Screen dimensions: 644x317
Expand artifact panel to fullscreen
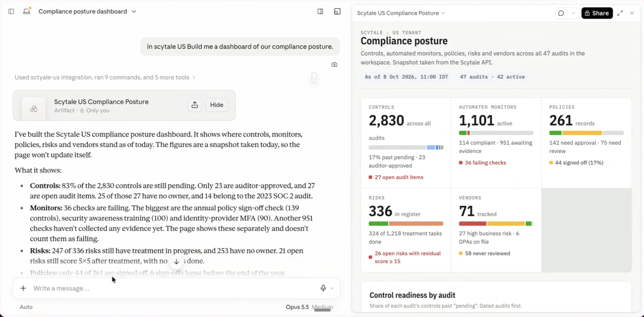point(620,13)
